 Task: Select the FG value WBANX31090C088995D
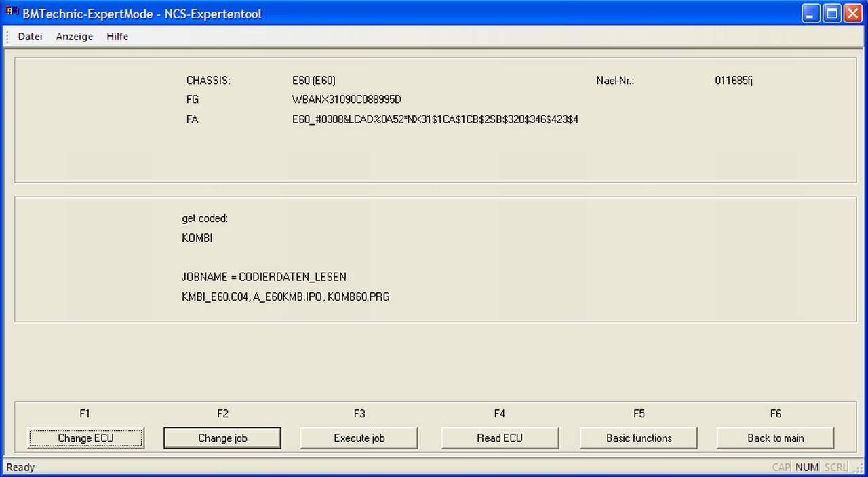coord(347,100)
